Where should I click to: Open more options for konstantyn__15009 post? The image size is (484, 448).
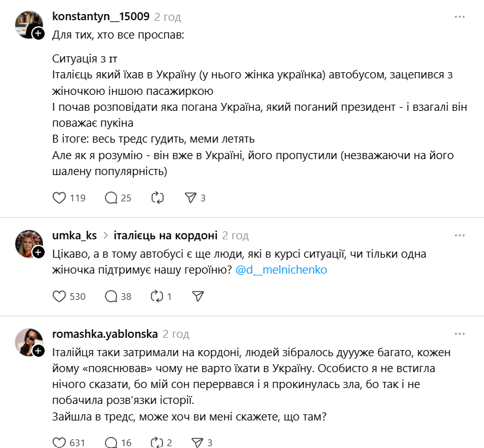click(459, 17)
